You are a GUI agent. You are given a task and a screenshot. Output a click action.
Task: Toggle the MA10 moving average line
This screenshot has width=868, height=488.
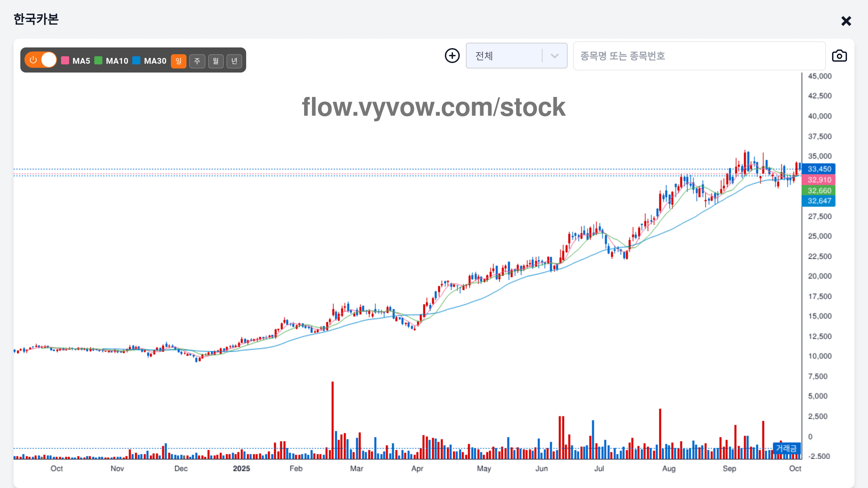(x=112, y=61)
